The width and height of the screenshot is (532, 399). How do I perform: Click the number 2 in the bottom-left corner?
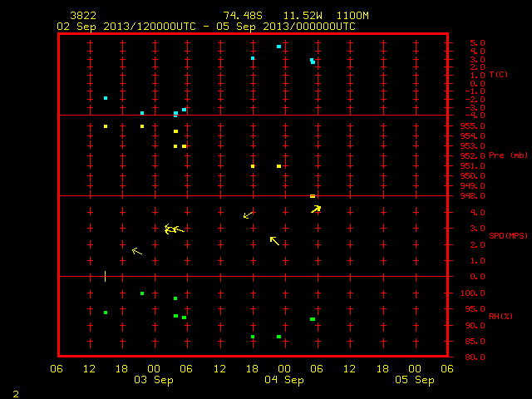(16, 394)
